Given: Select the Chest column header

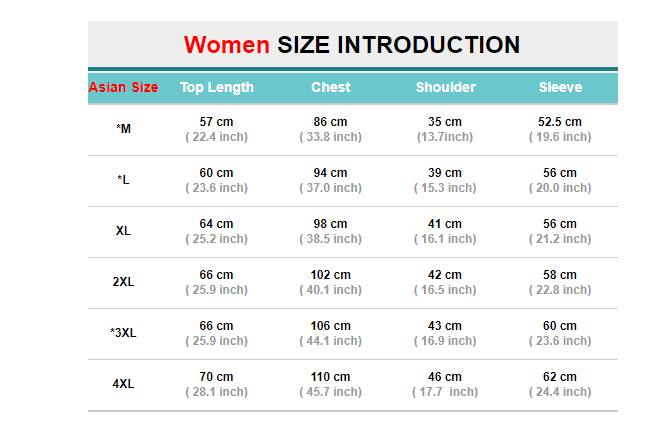Looking at the screenshot, I should click(x=331, y=87).
